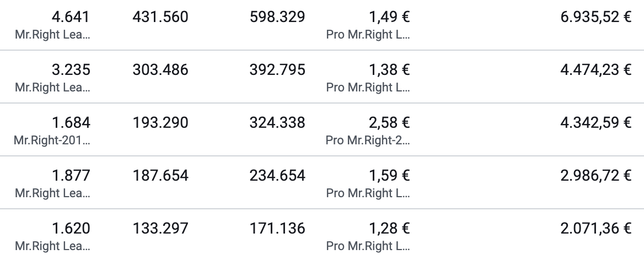Click the 6.935,52 € total amount

tap(595, 17)
